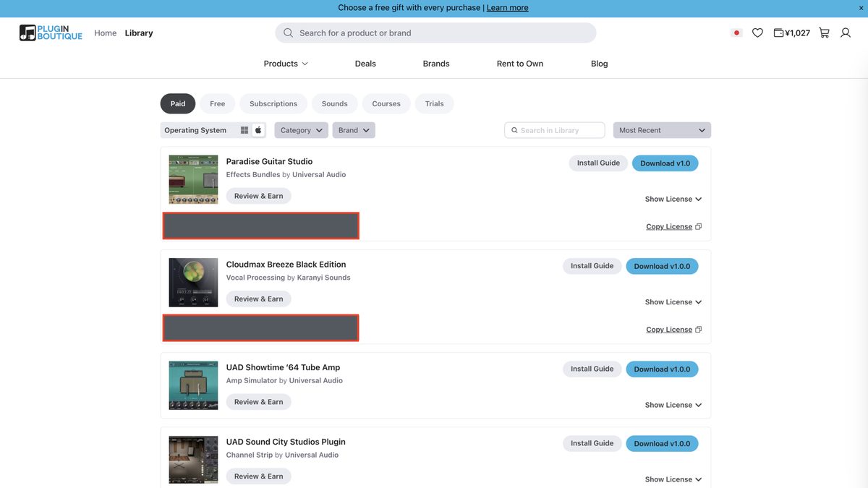This screenshot has height=488, width=868.
Task: Filter by Apple macOS operating system
Action: [x=258, y=130]
